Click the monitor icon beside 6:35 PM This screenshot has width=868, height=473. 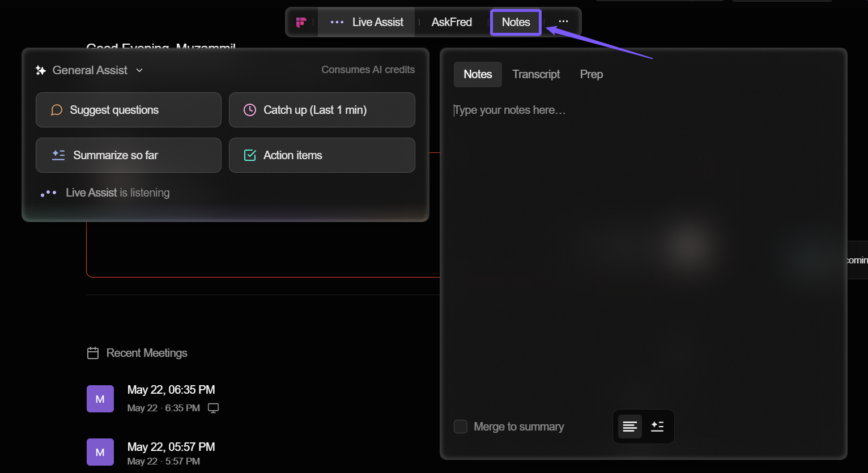pyautogui.click(x=213, y=408)
